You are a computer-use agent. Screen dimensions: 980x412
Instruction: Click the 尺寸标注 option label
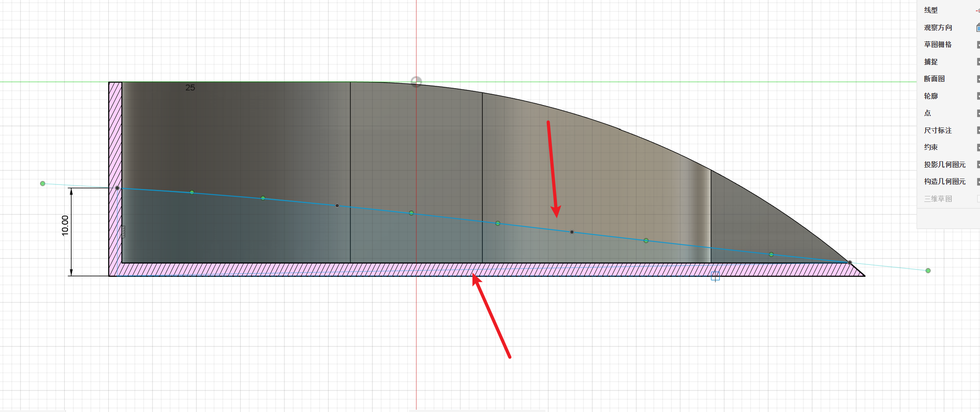pyautogui.click(x=938, y=130)
